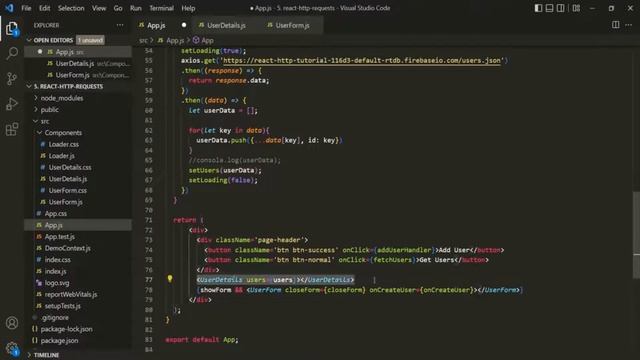Open the Go menu
The image size is (640, 360).
click(x=118, y=8)
